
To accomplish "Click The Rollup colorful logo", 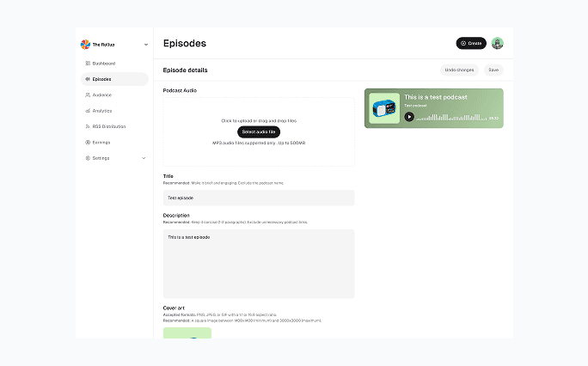I will point(85,44).
